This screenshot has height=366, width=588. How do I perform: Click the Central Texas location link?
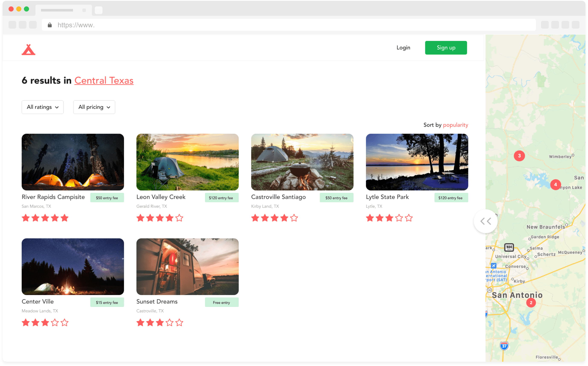tap(104, 80)
